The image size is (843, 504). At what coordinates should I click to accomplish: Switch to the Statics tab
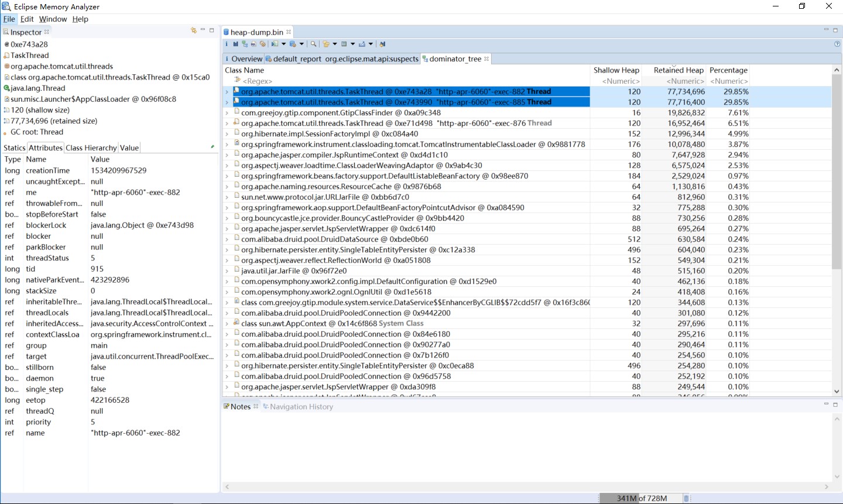15,148
